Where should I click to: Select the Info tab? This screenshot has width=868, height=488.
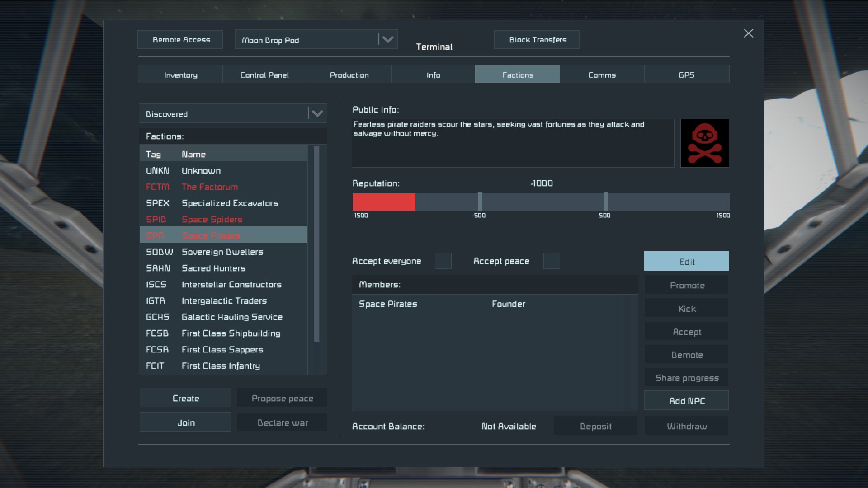pyautogui.click(x=433, y=74)
